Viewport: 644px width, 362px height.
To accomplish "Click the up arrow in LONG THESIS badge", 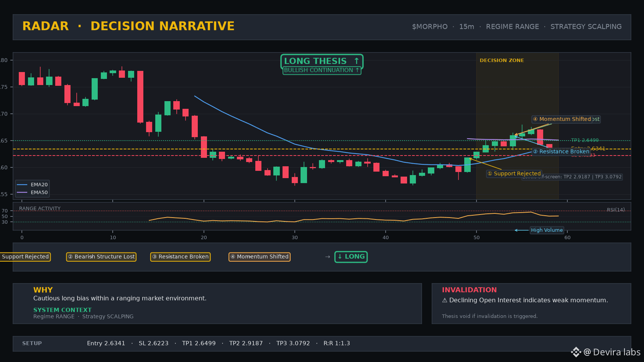I will 356,61.
